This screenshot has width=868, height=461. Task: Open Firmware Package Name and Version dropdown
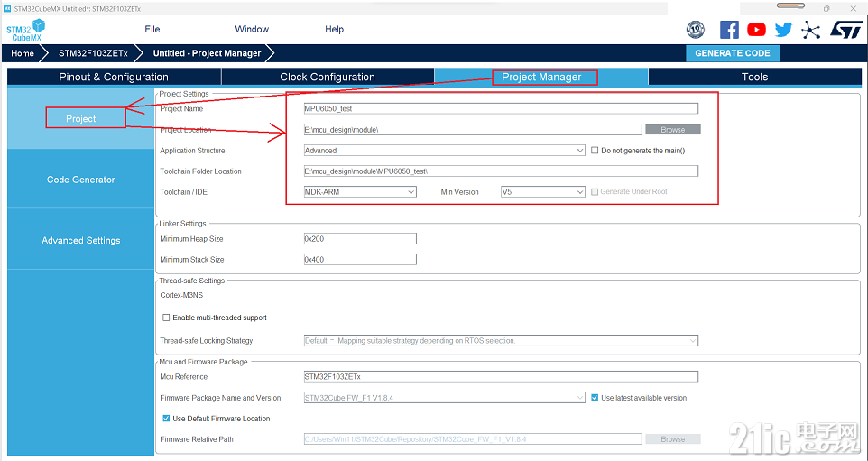(x=445, y=397)
